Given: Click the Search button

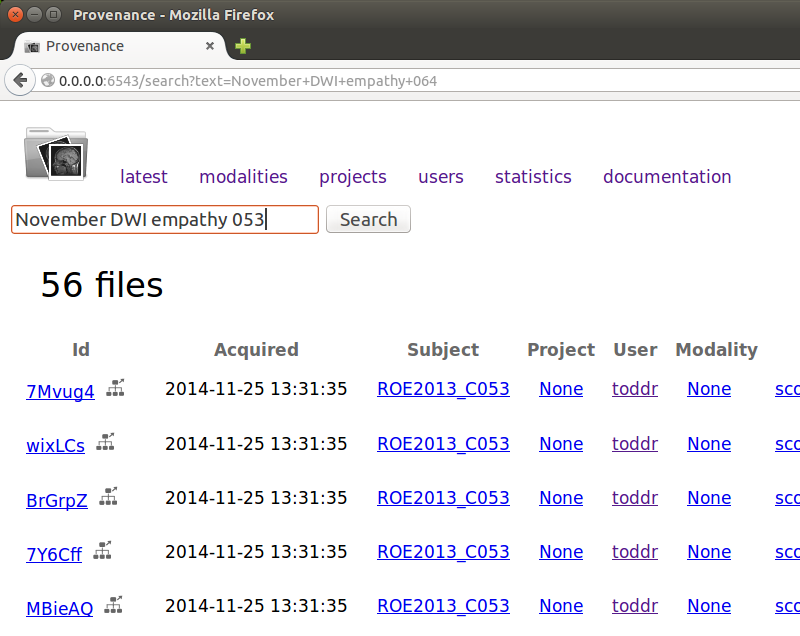Looking at the screenshot, I should (368, 219).
